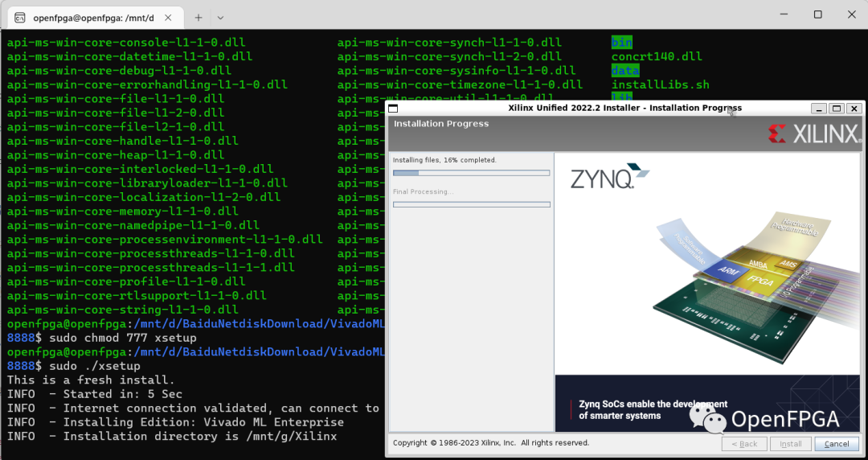Click the Back button in installer
This screenshot has height=460, width=868.
point(744,444)
